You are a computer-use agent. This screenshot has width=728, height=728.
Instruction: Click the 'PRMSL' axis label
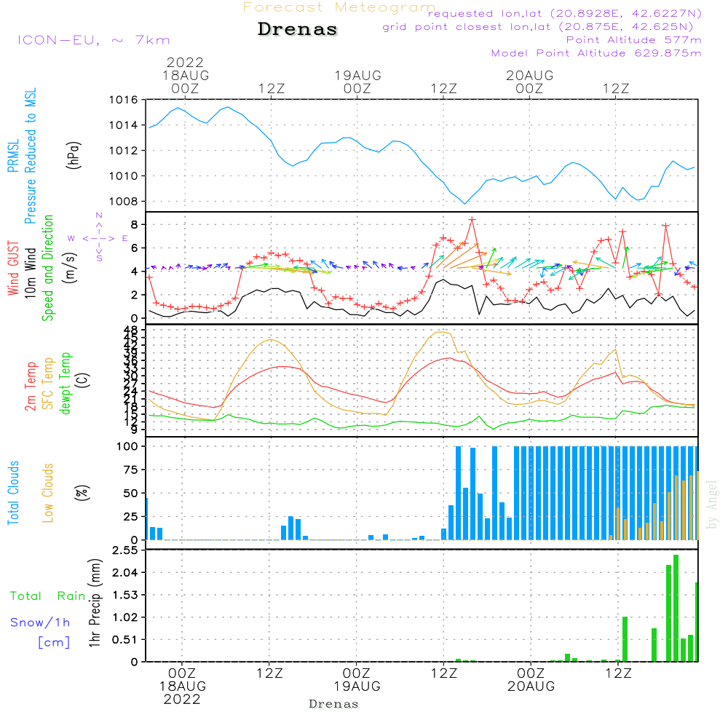13,156
